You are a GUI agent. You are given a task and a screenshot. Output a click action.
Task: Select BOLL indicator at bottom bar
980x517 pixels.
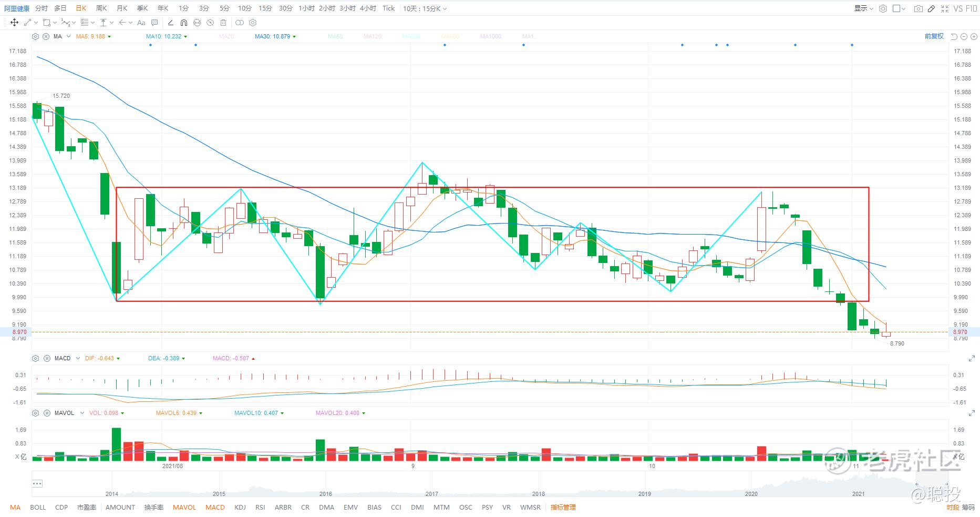click(38, 508)
